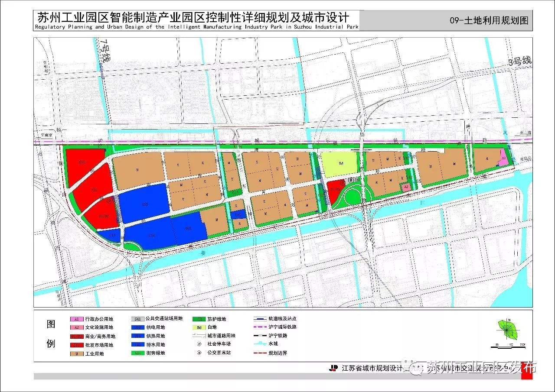The image size is (555, 392).
Task: Select the 规划边界 planning boundary symbol
Action: click(260, 353)
